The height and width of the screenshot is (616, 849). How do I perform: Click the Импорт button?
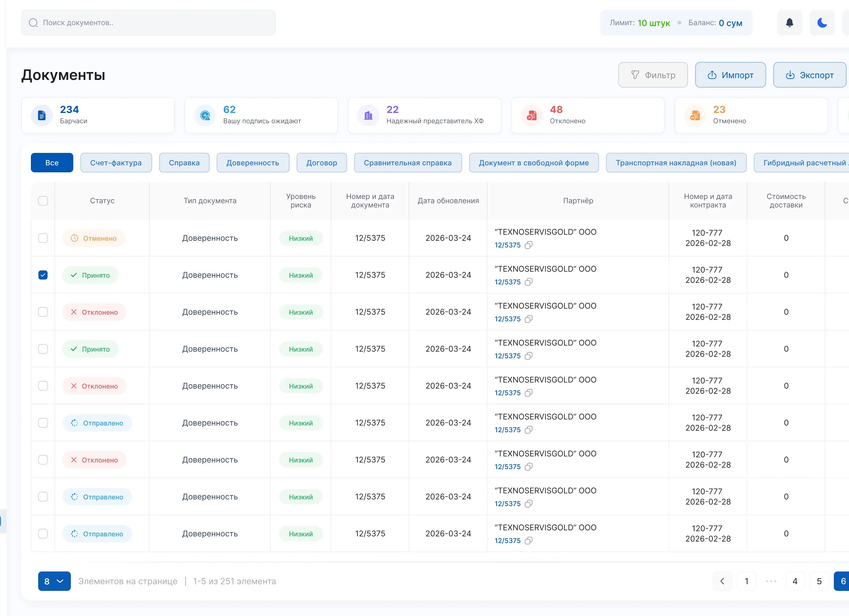[730, 75]
